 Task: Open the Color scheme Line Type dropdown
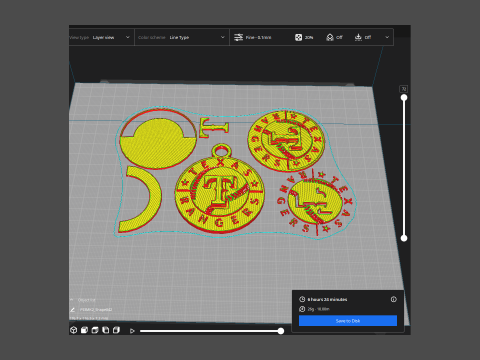[182, 37]
